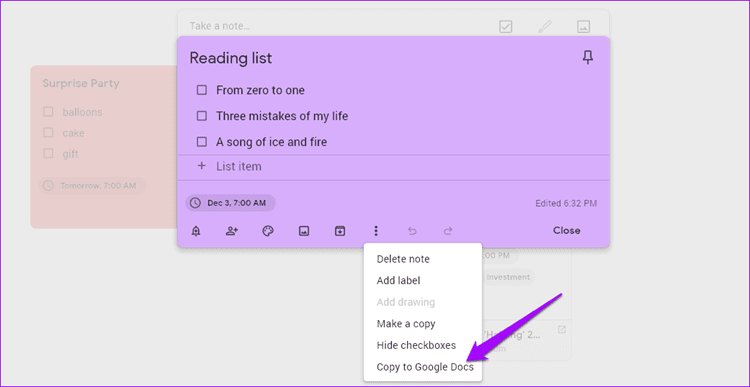
Task: Check the balloons checkbox in Surprise Party
Action: tap(48, 112)
